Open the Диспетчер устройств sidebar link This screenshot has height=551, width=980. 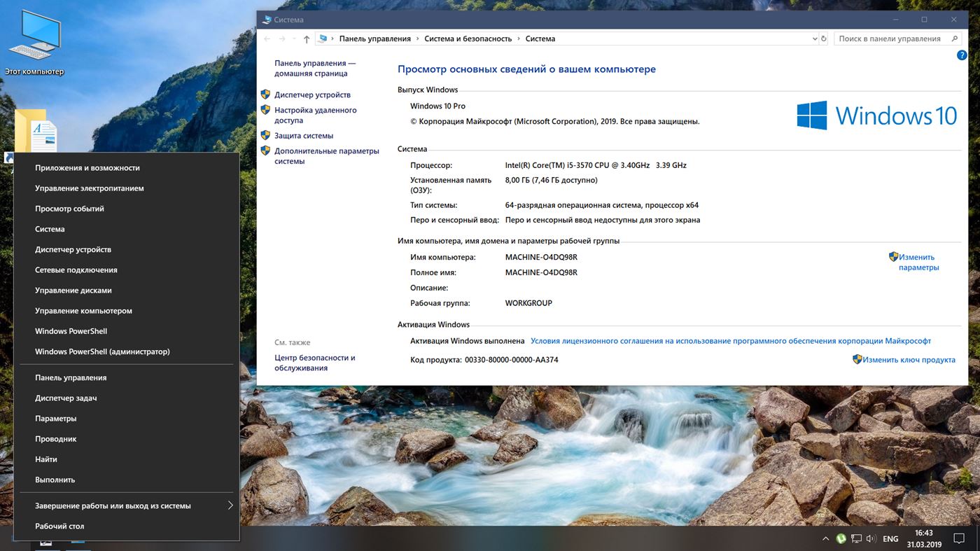click(x=312, y=95)
